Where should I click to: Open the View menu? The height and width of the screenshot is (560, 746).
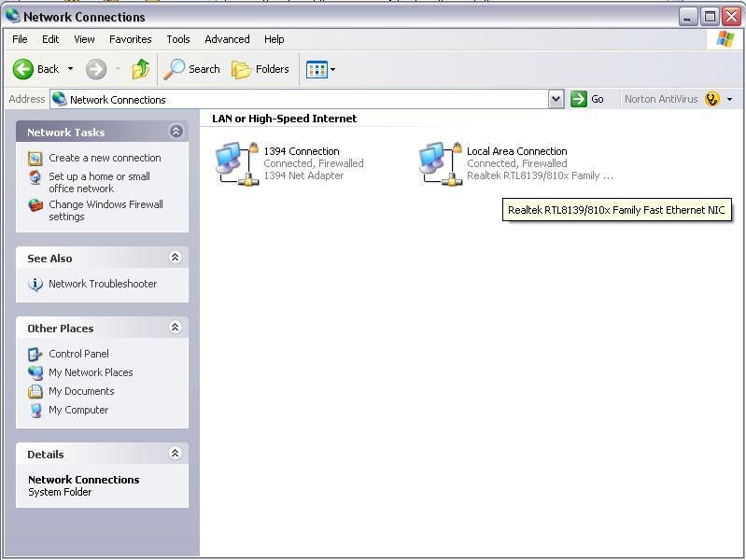84,39
